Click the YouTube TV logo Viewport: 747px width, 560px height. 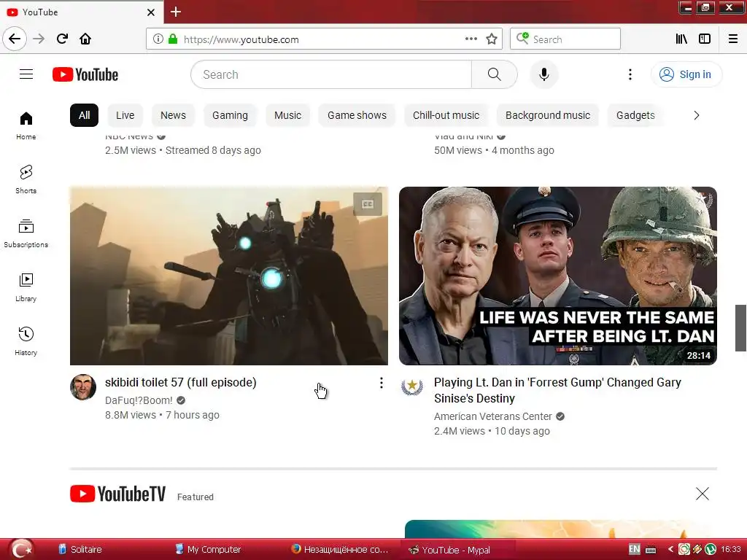click(117, 494)
